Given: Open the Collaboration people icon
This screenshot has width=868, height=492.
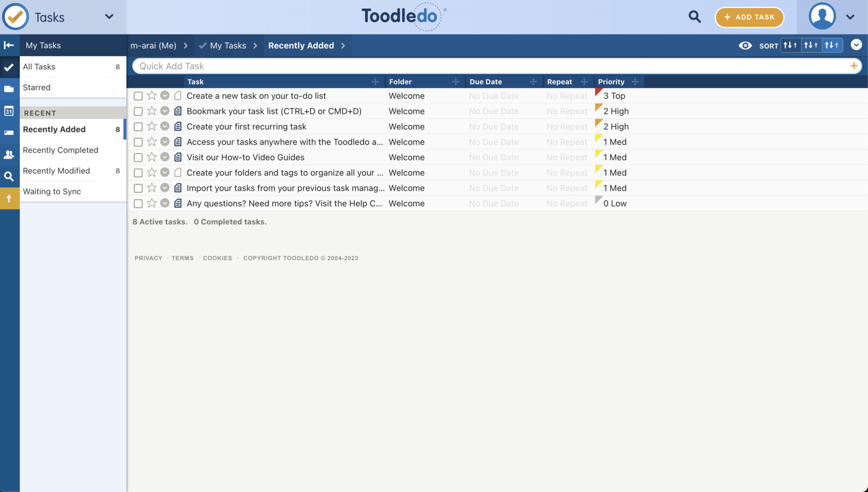Looking at the screenshot, I should (9, 155).
